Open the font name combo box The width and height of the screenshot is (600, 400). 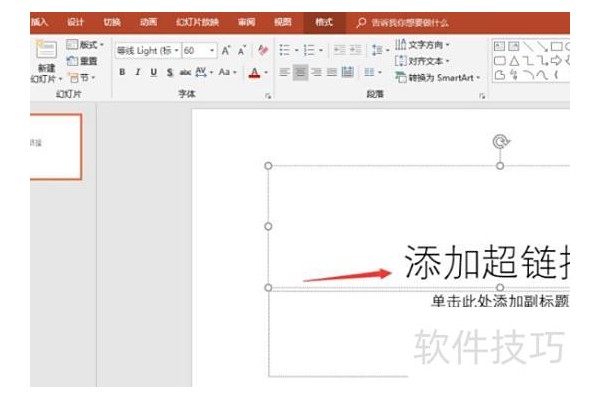coord(147,51)
